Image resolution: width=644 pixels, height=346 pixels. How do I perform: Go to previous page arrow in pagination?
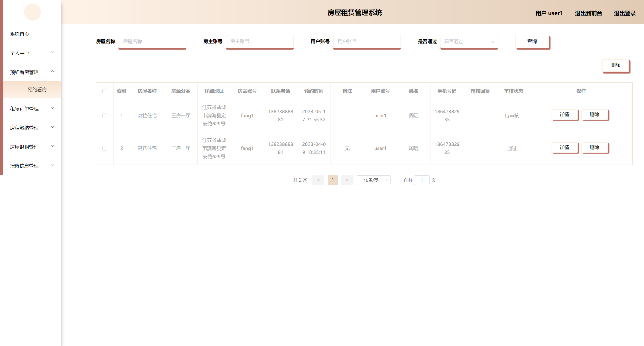(x=318, y=180)
